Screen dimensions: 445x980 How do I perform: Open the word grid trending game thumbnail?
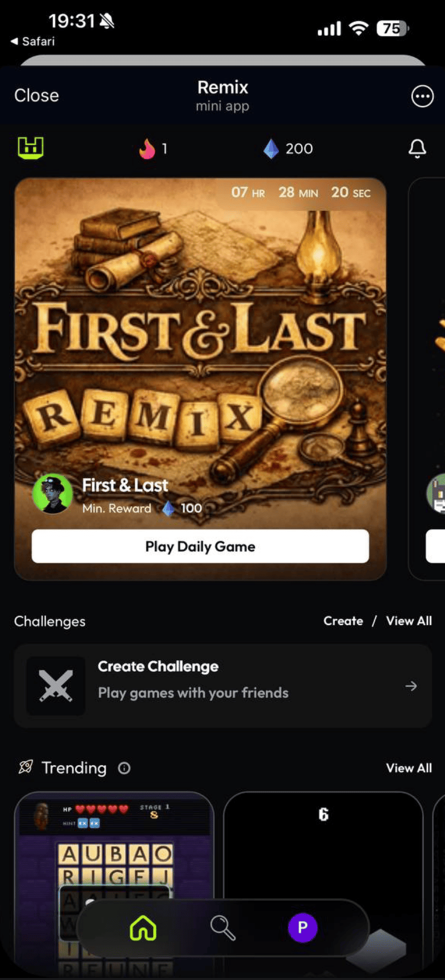(x=115, y=851)
